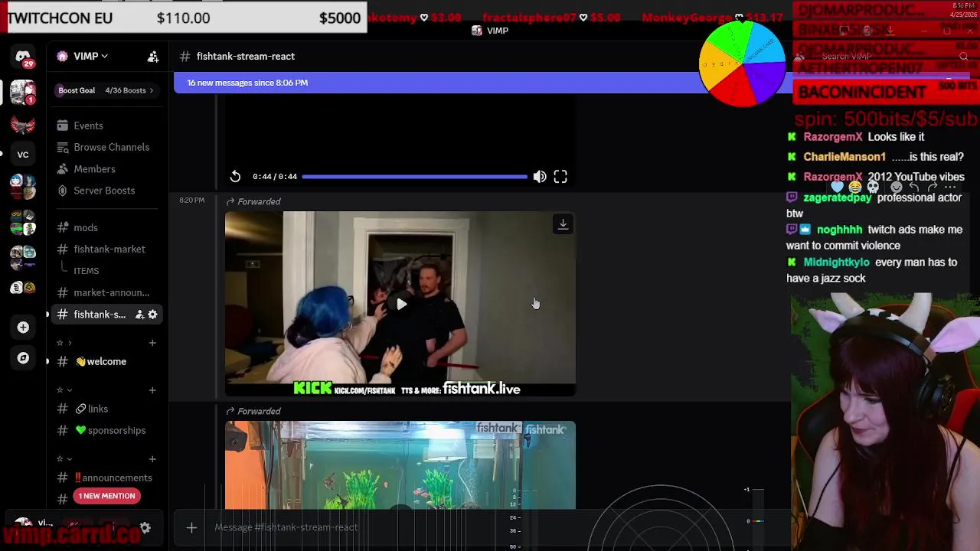Mute the video with speaker icon
980x551 pixels.
540,177
